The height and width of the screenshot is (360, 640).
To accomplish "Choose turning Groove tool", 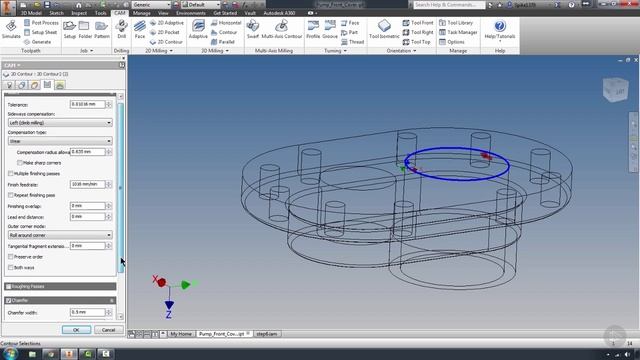I will pyautogui.click(x=330, y=29).
